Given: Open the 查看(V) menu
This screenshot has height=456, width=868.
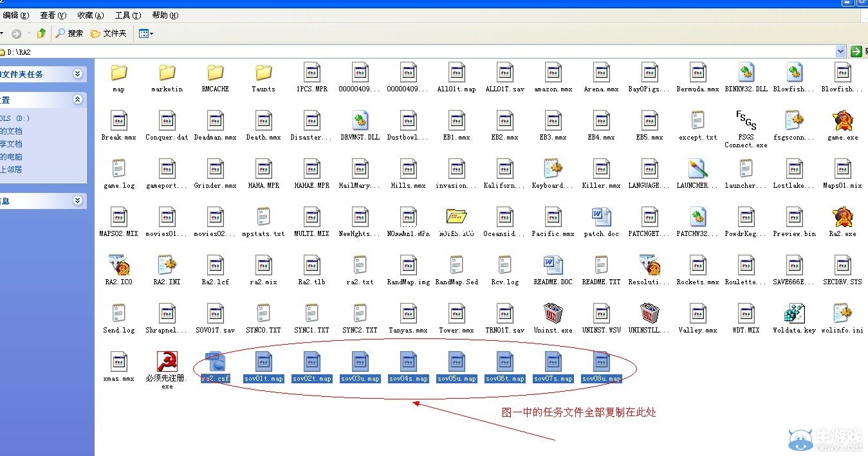Looking at the screenshot, I should click(x=53, y=15).
